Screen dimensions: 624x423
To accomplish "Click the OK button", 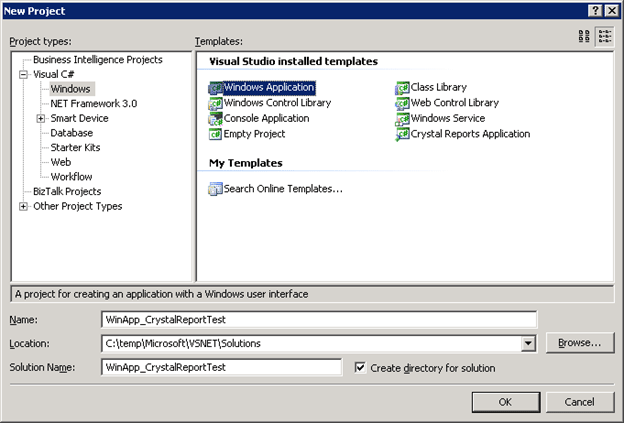I will tap(506, 402).
